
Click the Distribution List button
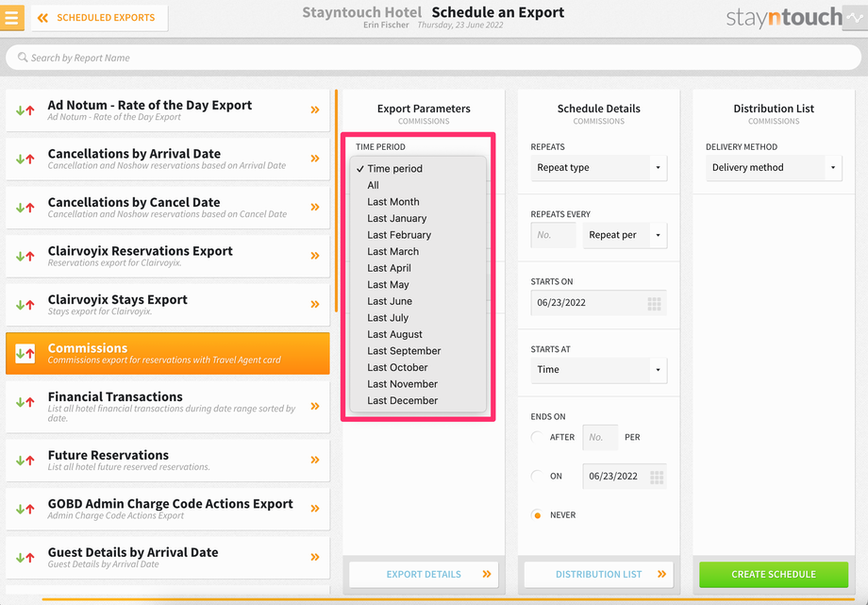point(598,574)
